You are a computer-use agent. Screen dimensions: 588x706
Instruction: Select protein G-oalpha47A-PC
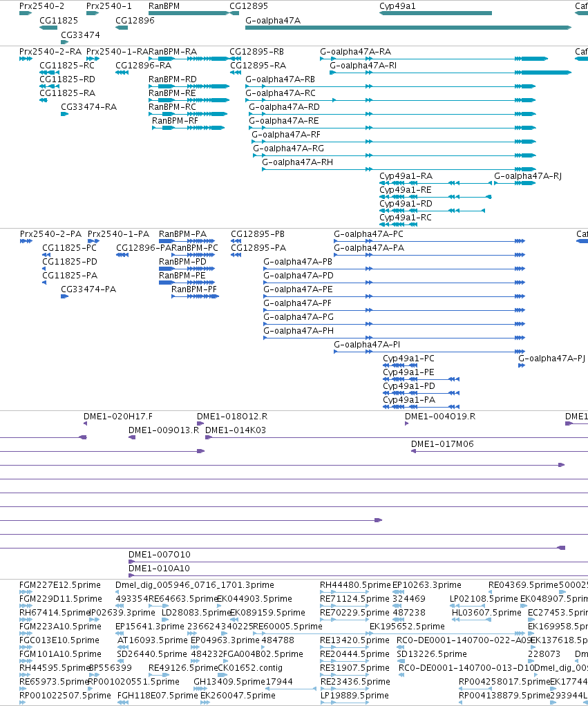[368, 234]
